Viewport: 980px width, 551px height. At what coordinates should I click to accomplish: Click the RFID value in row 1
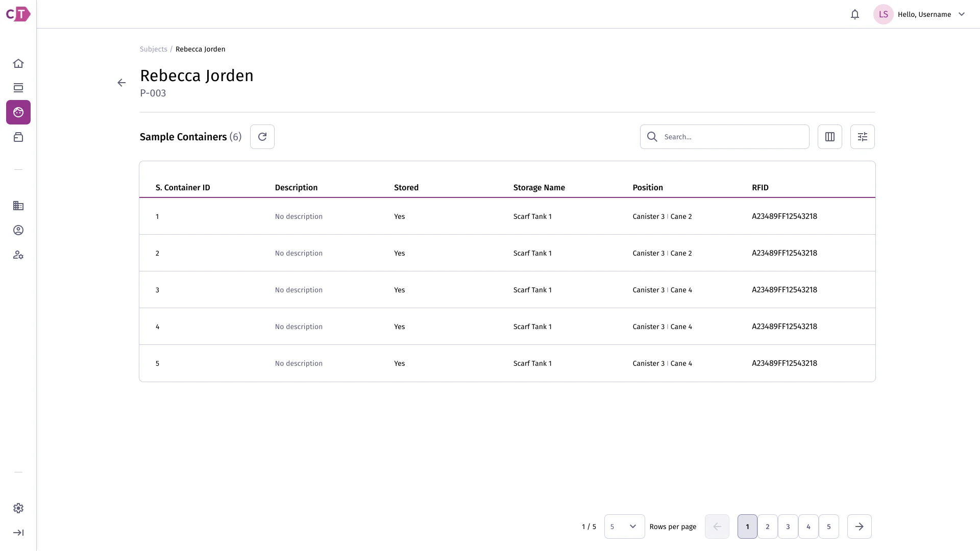785,216
